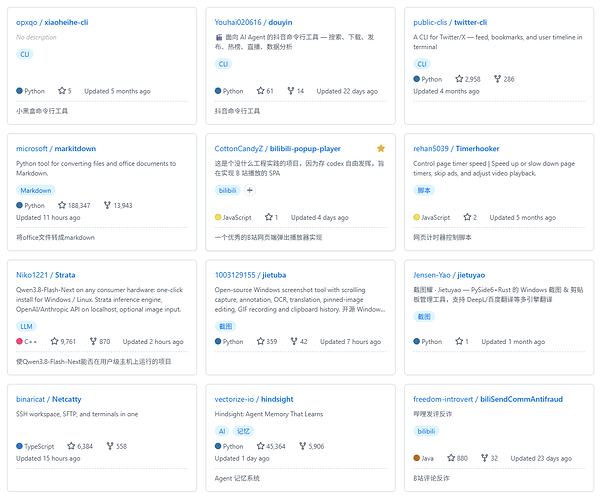This screenshot has height=499, width=612.
Task: Open the binaricat / Netcatty repository link
Action: click(x=48, y=399)
